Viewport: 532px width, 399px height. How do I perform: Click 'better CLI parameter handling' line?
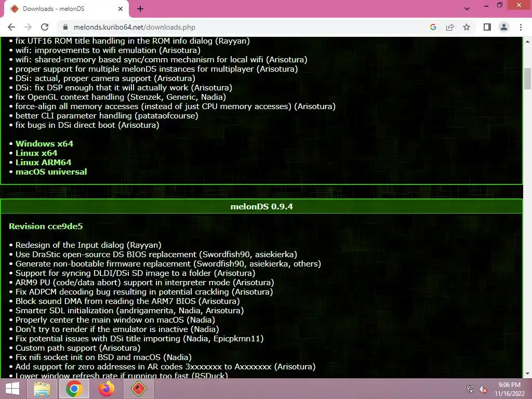(107, 116)
